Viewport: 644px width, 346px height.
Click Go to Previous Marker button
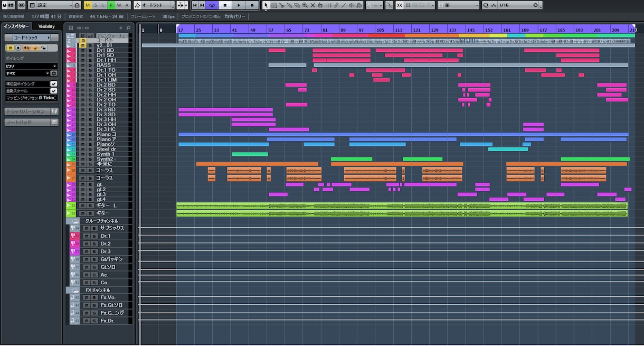195,5
